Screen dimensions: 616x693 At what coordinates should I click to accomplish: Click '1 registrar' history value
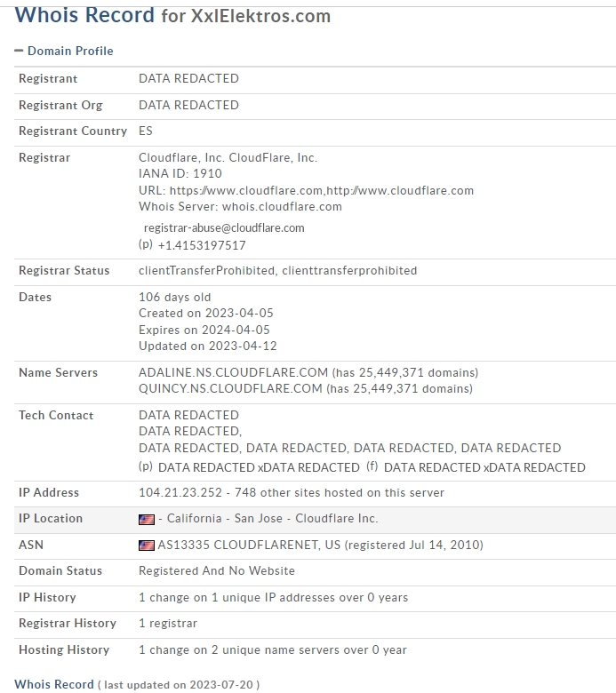tap(168, 624)
